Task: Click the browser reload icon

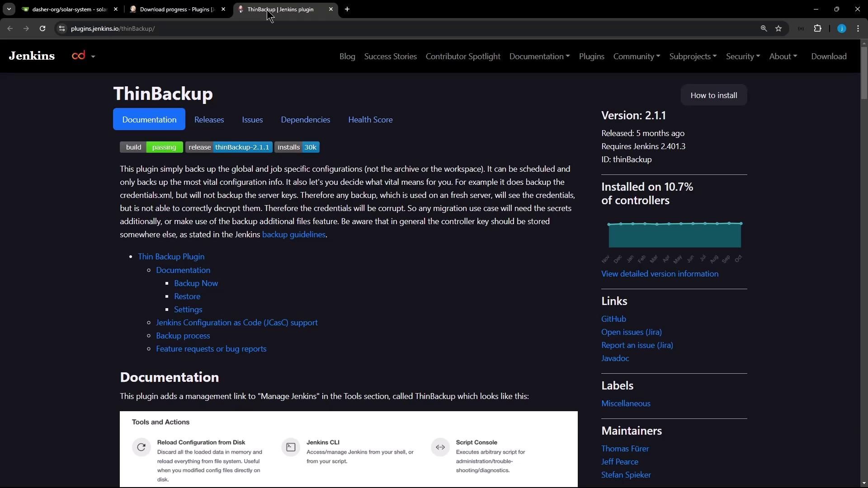Action: (42, 28)
